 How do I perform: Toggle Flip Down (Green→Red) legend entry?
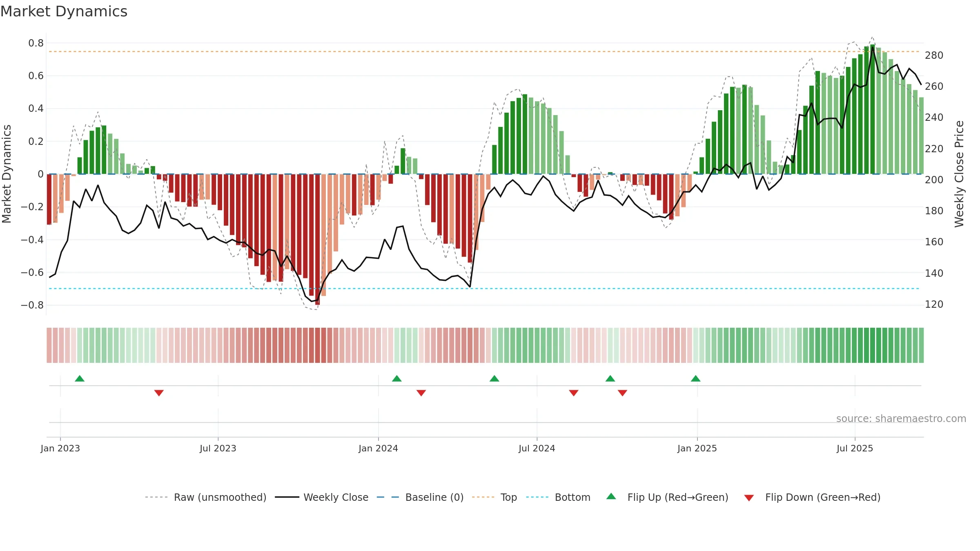coord(812,497)
